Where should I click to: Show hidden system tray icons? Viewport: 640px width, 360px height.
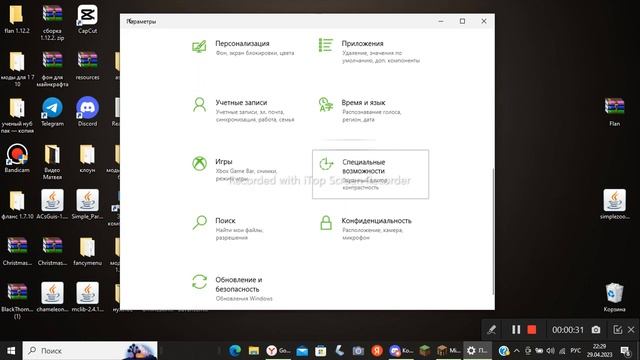[x=517, y=351]
